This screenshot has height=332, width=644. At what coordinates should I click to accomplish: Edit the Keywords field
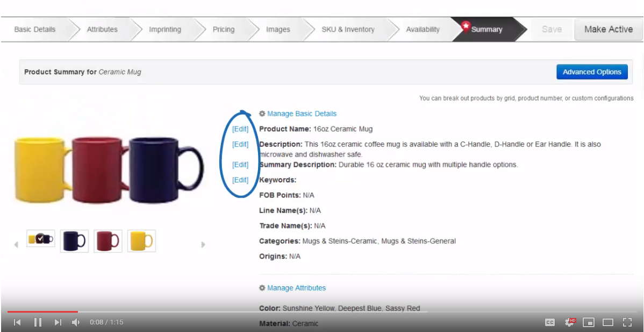pos(240,180)
